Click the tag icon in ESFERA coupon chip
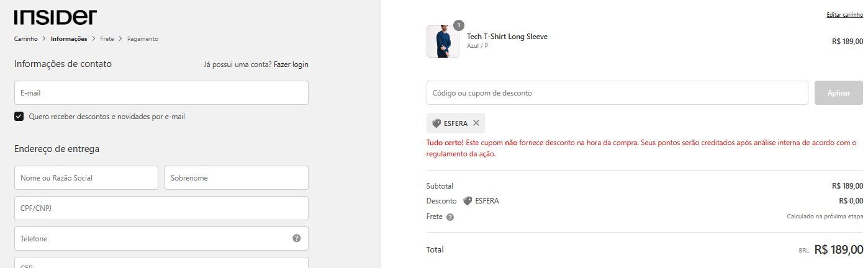 pos(436,123)
